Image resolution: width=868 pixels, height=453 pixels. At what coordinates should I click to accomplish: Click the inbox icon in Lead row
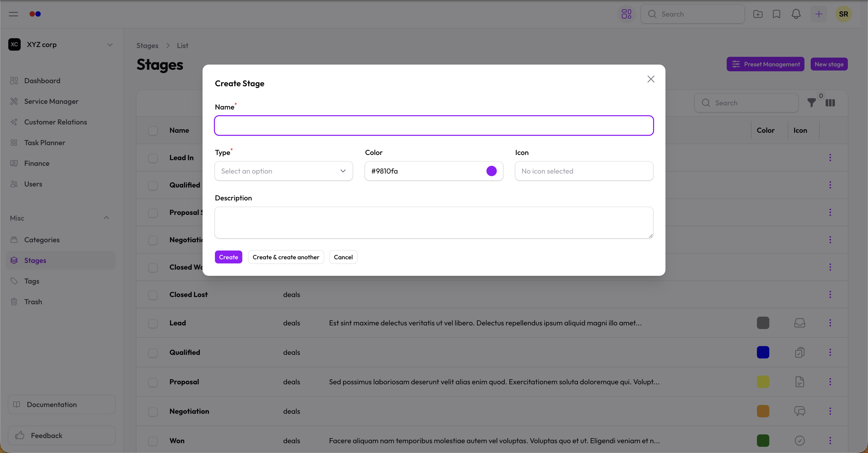pos(800,323)
